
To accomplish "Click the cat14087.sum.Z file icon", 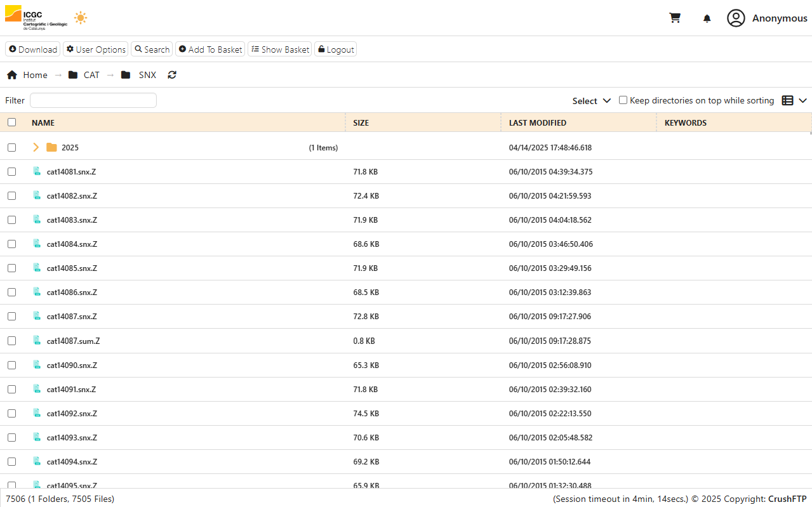I will click(37, 341).
